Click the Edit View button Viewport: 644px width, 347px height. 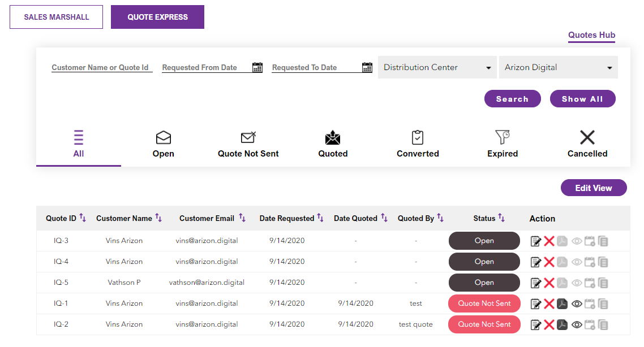point(593,188)
